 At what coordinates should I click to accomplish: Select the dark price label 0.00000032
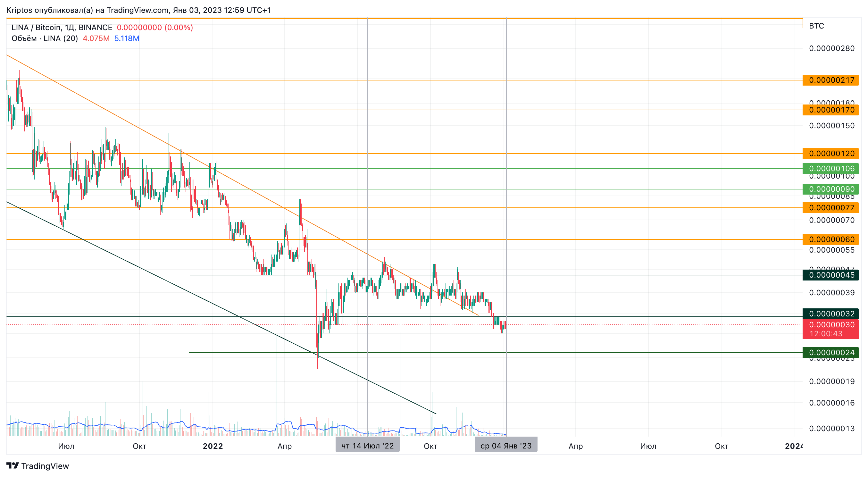830,314
